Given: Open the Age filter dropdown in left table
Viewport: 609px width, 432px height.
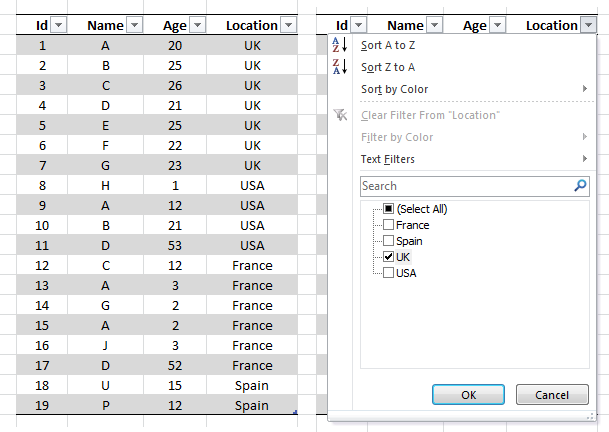Looking at the screenshot, I should pos(197,25).
